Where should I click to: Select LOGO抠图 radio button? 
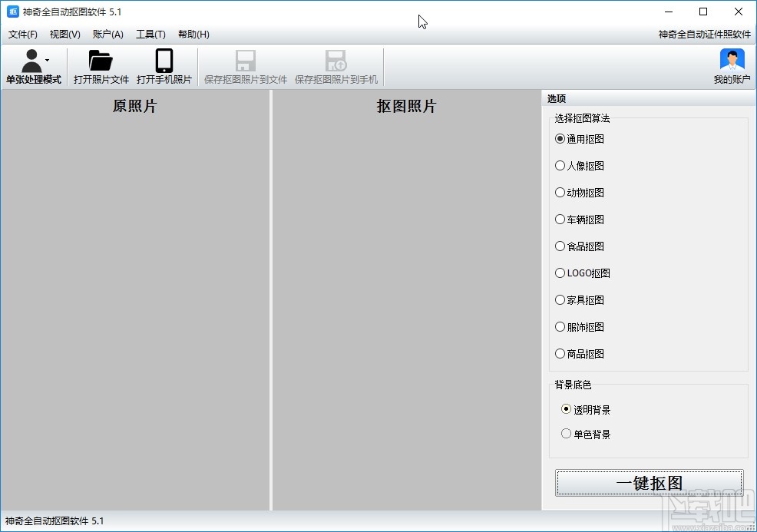(x=560, y=273)
